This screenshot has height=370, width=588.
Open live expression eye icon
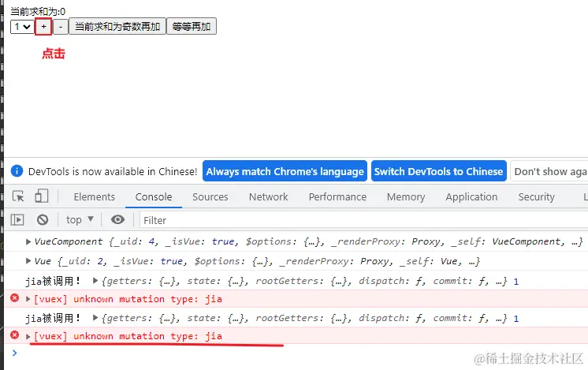117,219
